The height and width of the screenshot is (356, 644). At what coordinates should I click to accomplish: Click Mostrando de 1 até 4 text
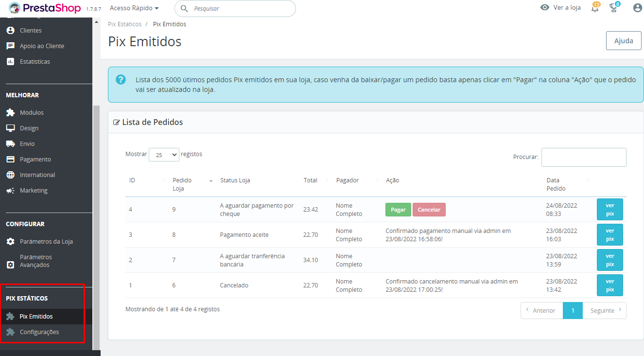tap(173, 309)
